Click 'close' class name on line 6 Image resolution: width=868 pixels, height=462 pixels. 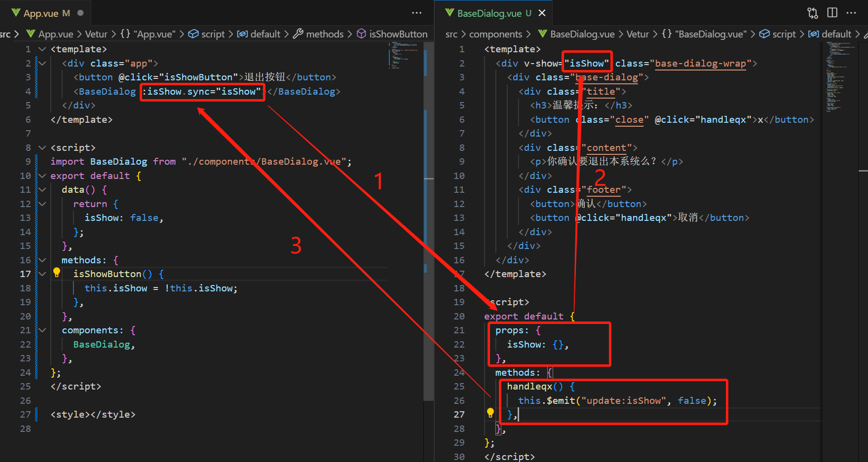pyautogui.click(x=629, y=119)
